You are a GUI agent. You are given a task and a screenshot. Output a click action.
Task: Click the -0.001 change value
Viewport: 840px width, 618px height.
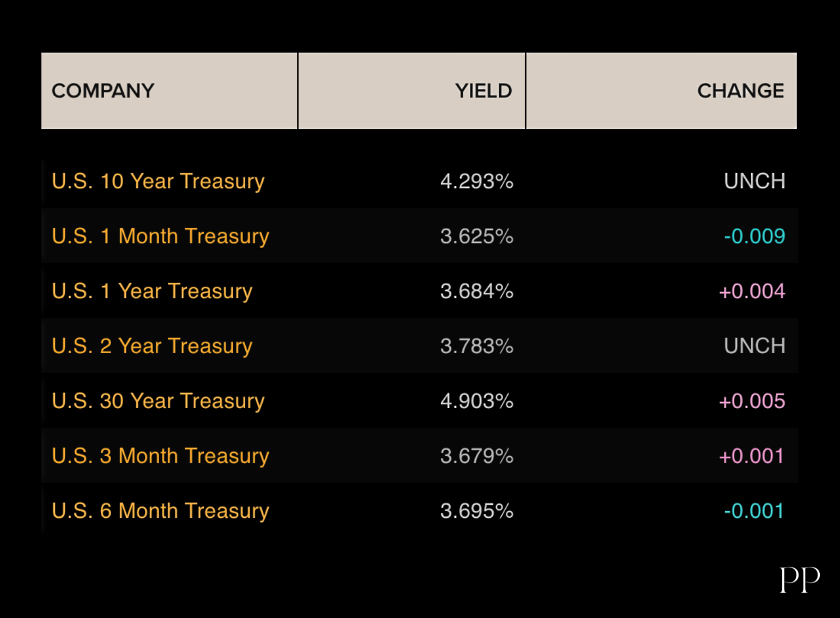754,511
